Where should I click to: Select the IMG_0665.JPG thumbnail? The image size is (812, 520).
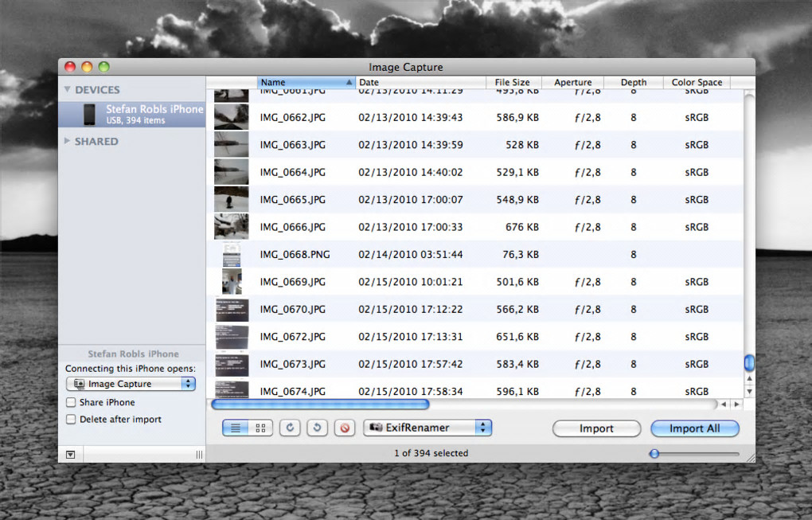coord(232,199)
